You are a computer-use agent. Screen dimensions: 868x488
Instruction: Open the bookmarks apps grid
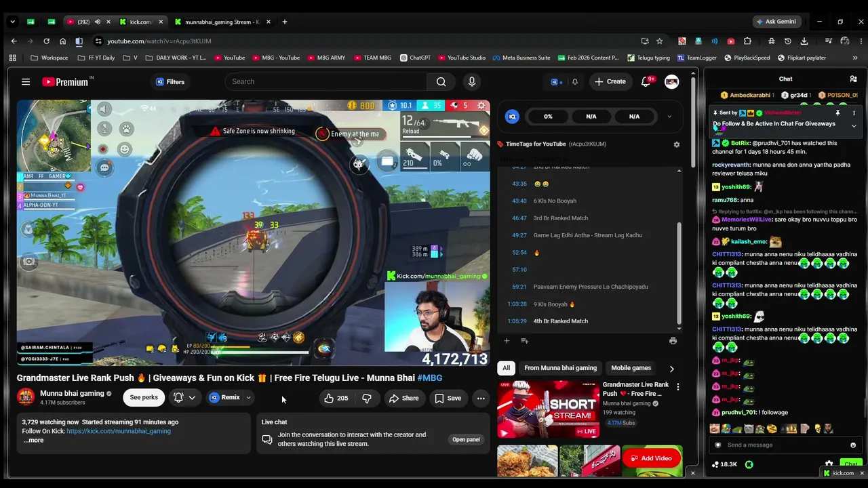pyautogui.click(x=12, y=58)
